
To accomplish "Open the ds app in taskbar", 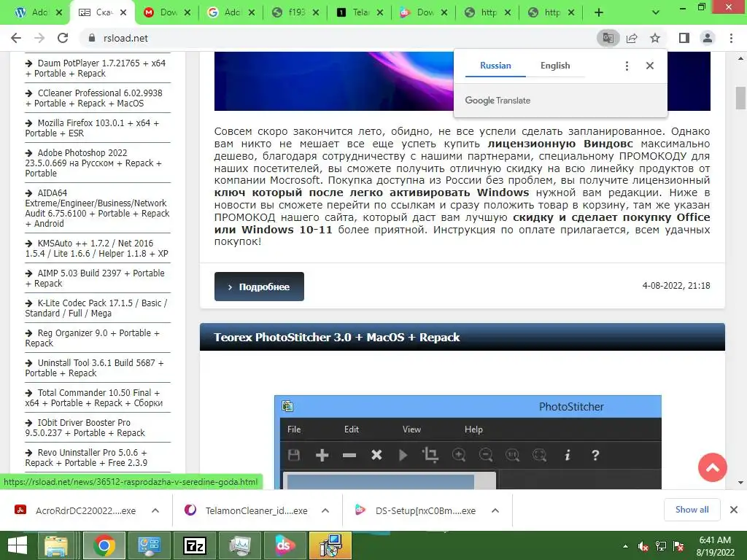I will click(x=285, y=545).
